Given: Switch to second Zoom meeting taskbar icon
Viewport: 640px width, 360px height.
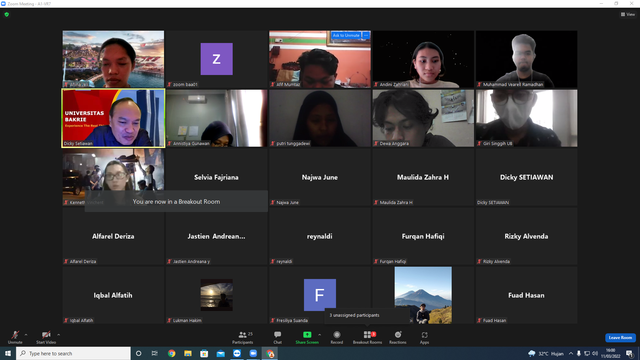Looking at the screenshot, I should tap(253, 353).
